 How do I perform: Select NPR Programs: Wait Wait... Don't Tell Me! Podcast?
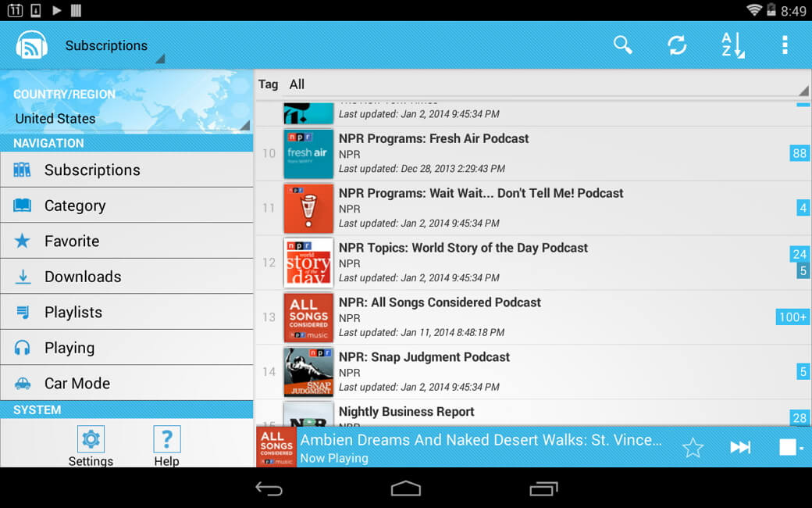pyautogui.click(x=481, y=193)
